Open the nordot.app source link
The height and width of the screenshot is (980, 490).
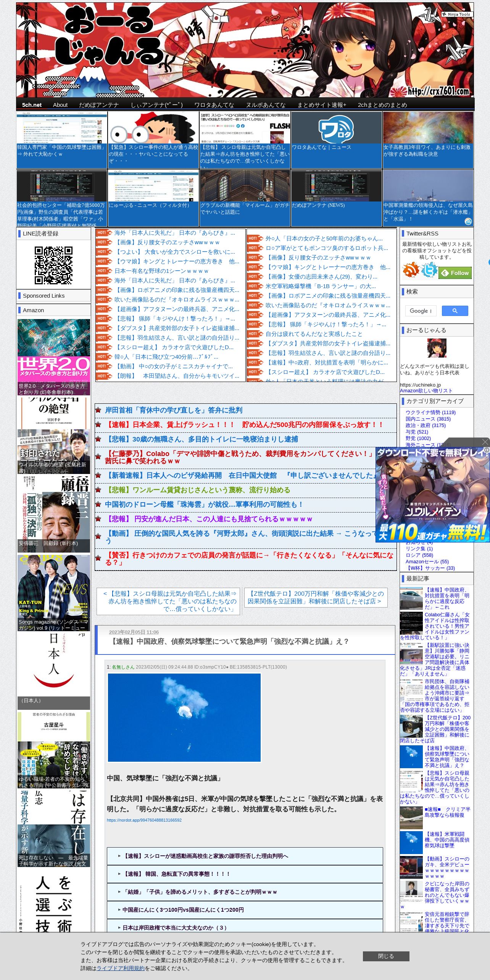(x=144, y=820)
